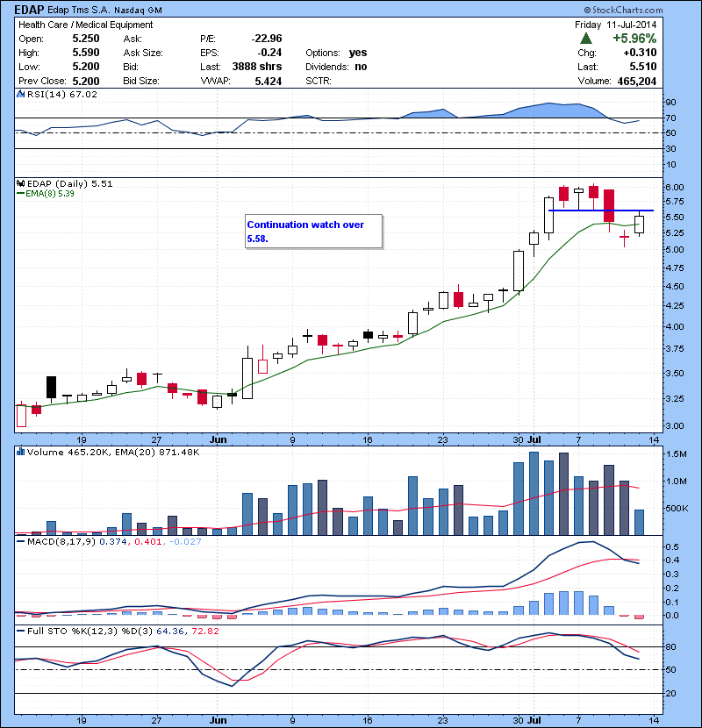
Task: Click 'Volume 465.20K, EMA(20) 871.48K' label
Action: click(113, 453)
